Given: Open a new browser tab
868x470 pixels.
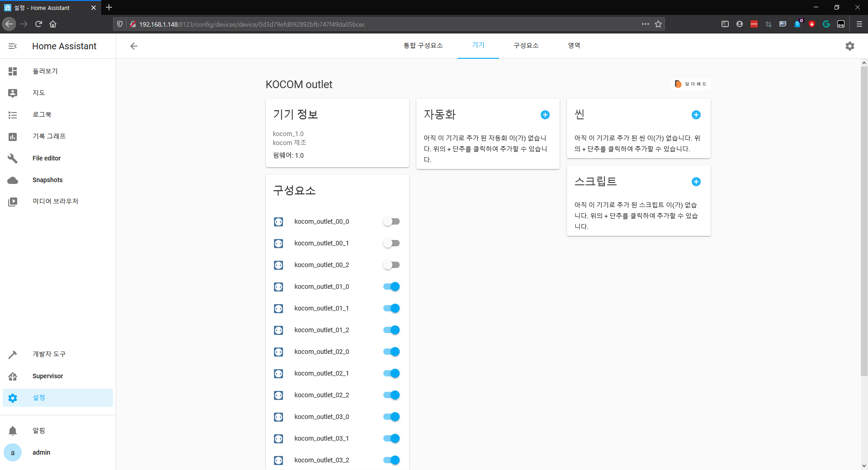Looking at the screenshot, I should point(109,7).
